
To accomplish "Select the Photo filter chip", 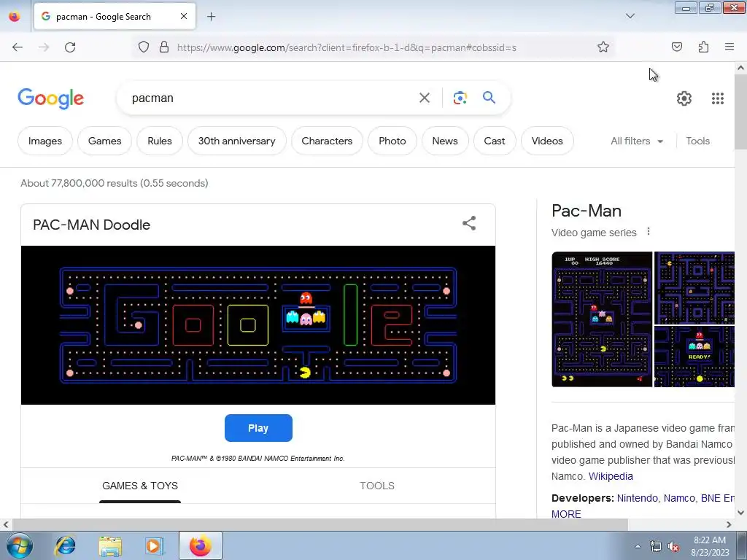I will 392,141.
